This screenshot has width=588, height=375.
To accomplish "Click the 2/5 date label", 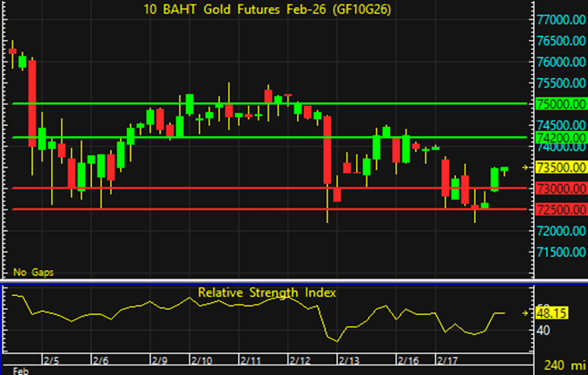I will tap(51, 359).
